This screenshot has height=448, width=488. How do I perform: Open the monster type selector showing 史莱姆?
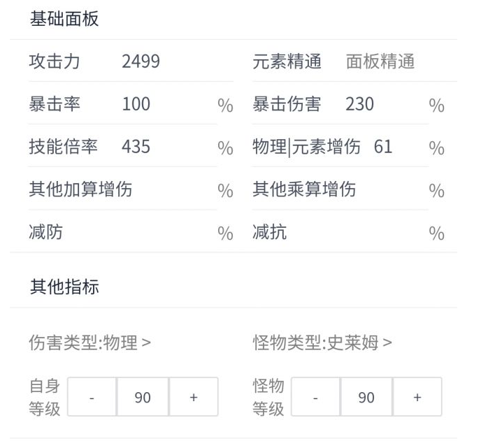pos(322,343)
